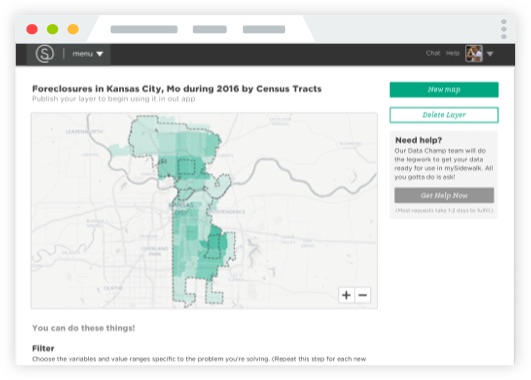The image size is (531, 380).
Task: Zoom out with the map minus button
Action: pos(362,295)
